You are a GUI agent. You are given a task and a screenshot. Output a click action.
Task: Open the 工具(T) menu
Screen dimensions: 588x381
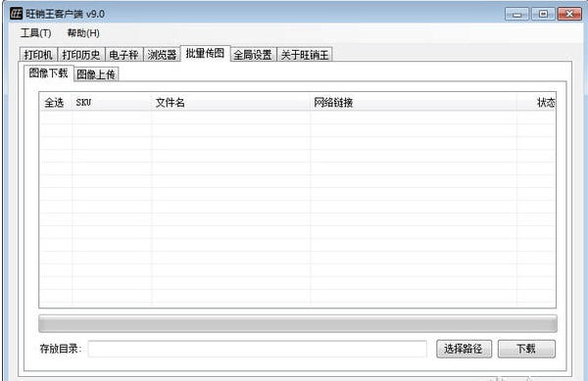pyautogui.click(x=35, y=33)
